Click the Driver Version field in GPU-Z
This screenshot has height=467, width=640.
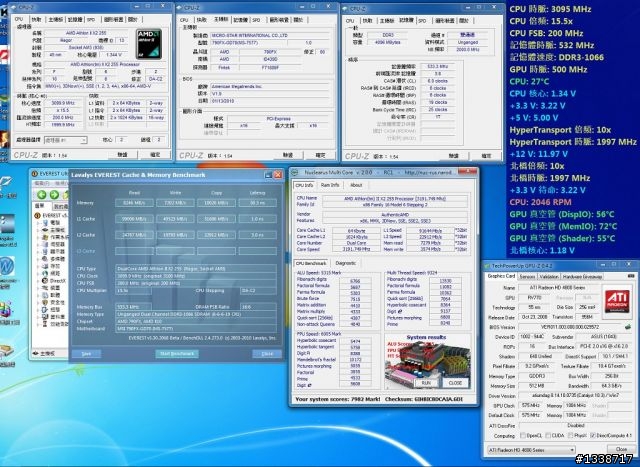click(575, 396)
